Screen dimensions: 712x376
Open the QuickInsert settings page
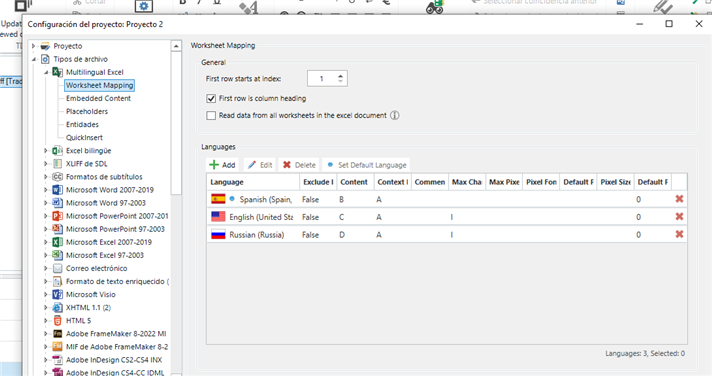tap(84, 138)
